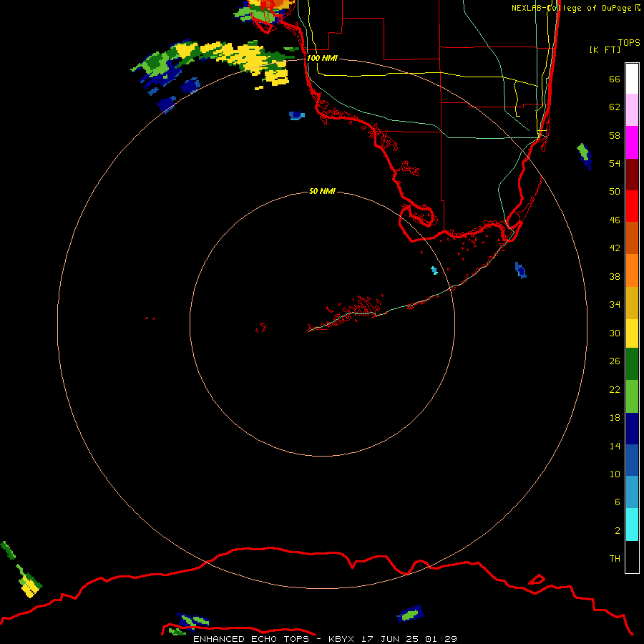Click the 'ENHANCED ECHO TOPS' product title
The width and height of the screenshot is (644, 644).
point(250,639)
